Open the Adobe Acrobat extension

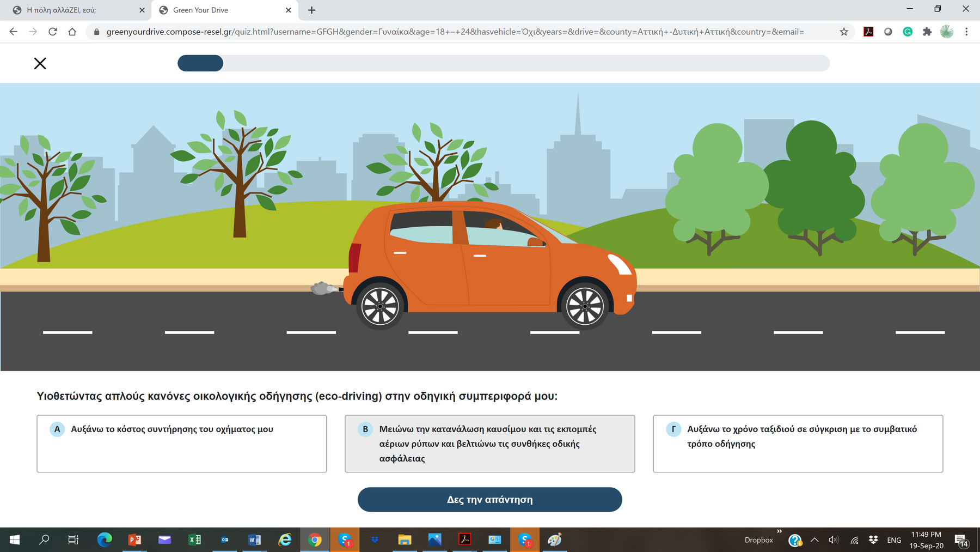(x=868, y=32)
